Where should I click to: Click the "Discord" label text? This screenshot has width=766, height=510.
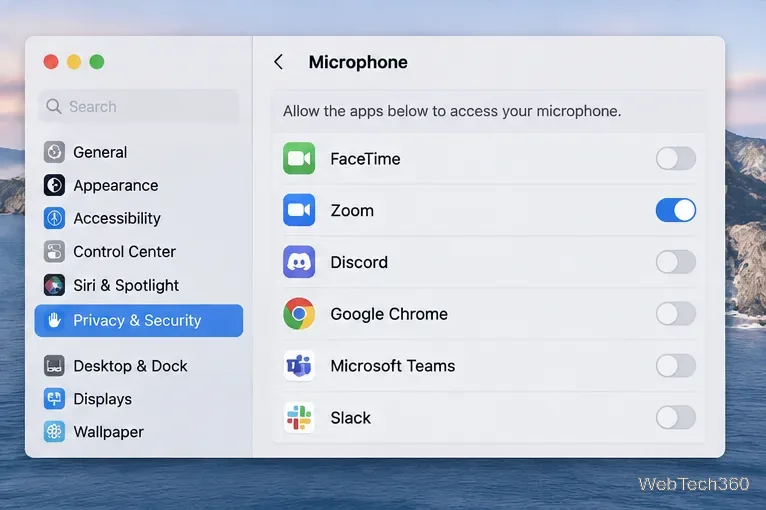point(359,262)
